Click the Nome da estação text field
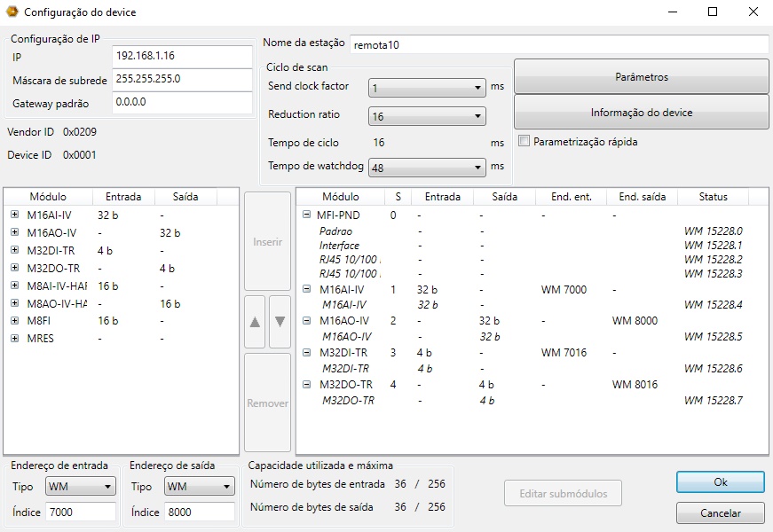773x532 pixels. 558,44
